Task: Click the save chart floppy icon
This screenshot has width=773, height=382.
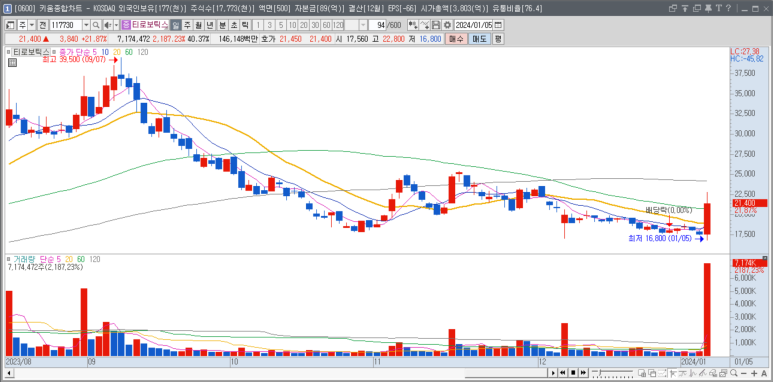Action: 436,25
